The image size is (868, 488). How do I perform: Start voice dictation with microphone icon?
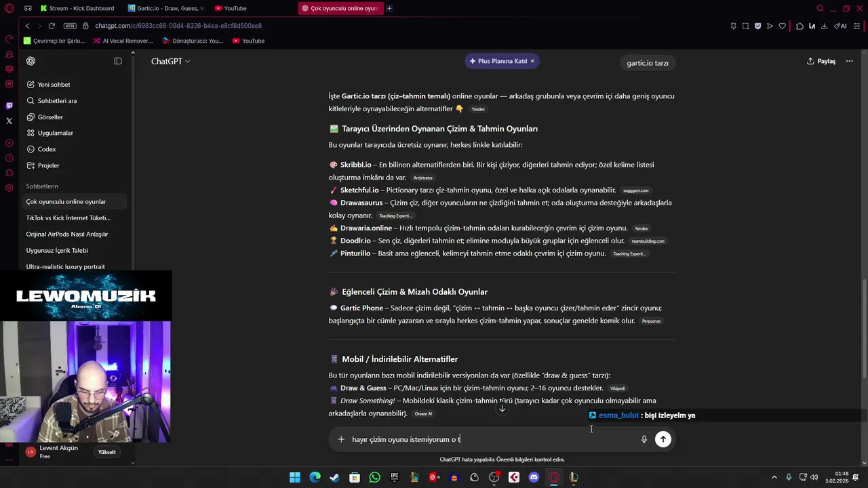click(x=644, y=439)
